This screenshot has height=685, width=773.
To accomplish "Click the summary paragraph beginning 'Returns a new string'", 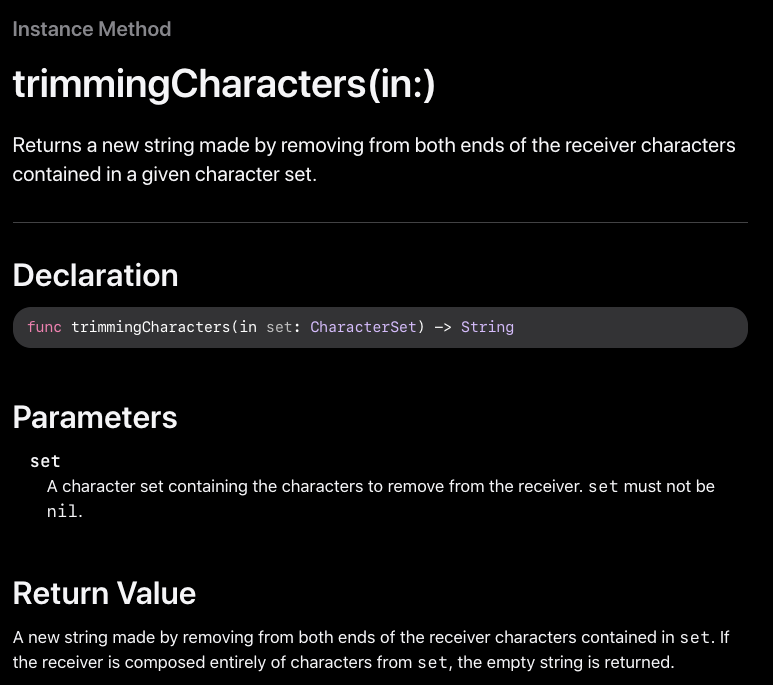I will tap(374, 160).
